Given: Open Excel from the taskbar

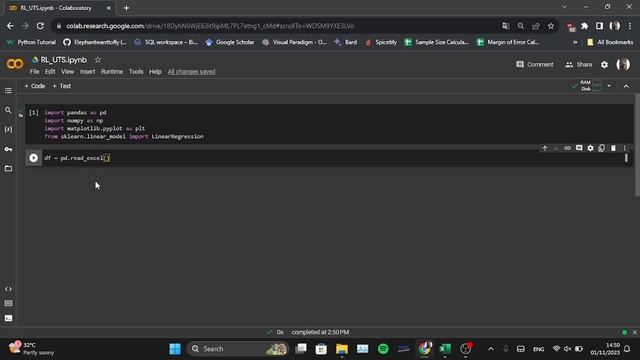Looking at the screenshot, I should coord(445,349).
